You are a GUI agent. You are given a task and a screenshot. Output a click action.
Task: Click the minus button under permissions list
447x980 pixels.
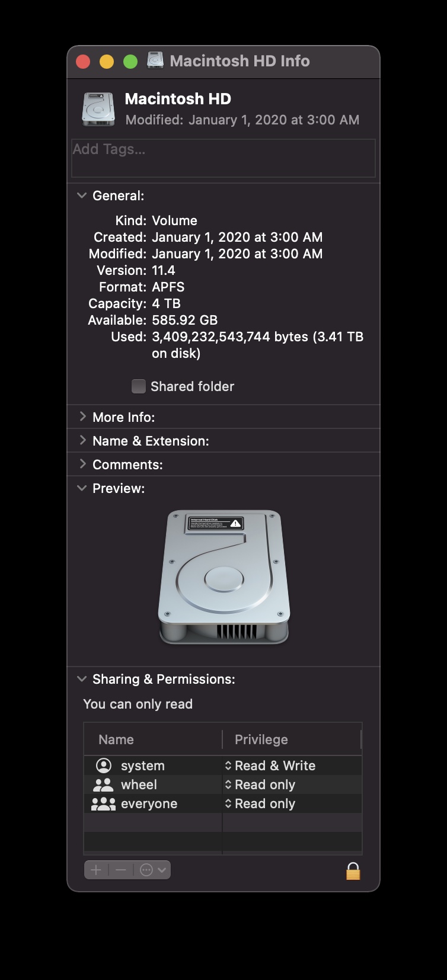[121, 870]
